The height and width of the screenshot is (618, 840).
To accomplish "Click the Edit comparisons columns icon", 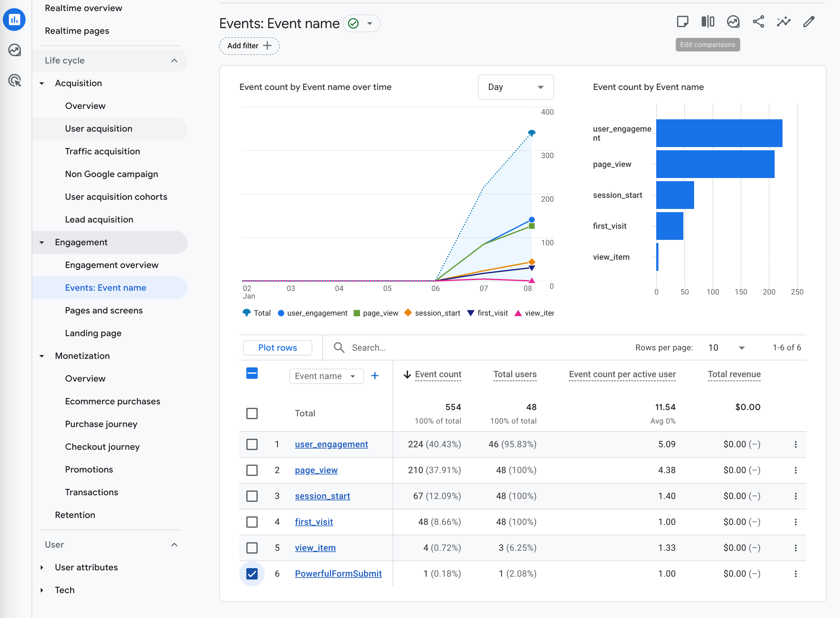I will (707, 22).
